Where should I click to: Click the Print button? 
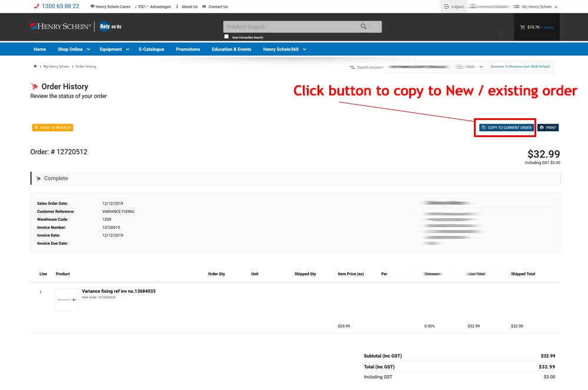pos(547,128)
